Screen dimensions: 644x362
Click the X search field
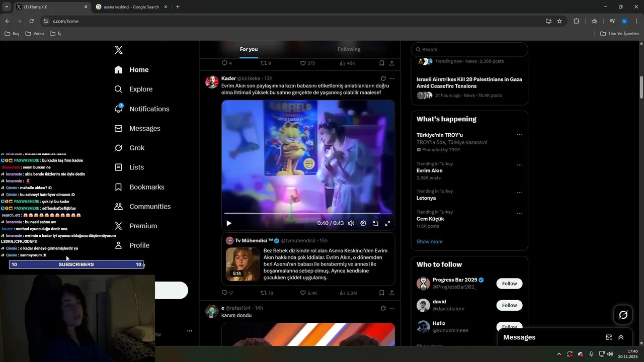(x=469, y=49)
